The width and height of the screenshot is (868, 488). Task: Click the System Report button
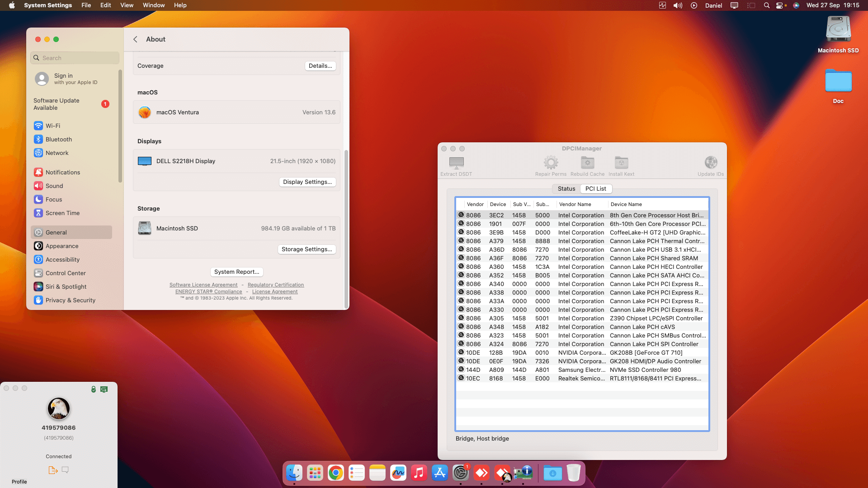[236, 272]
